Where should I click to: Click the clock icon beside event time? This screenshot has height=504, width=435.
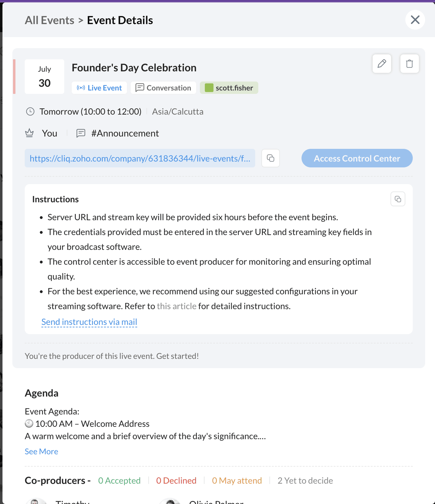30,111
